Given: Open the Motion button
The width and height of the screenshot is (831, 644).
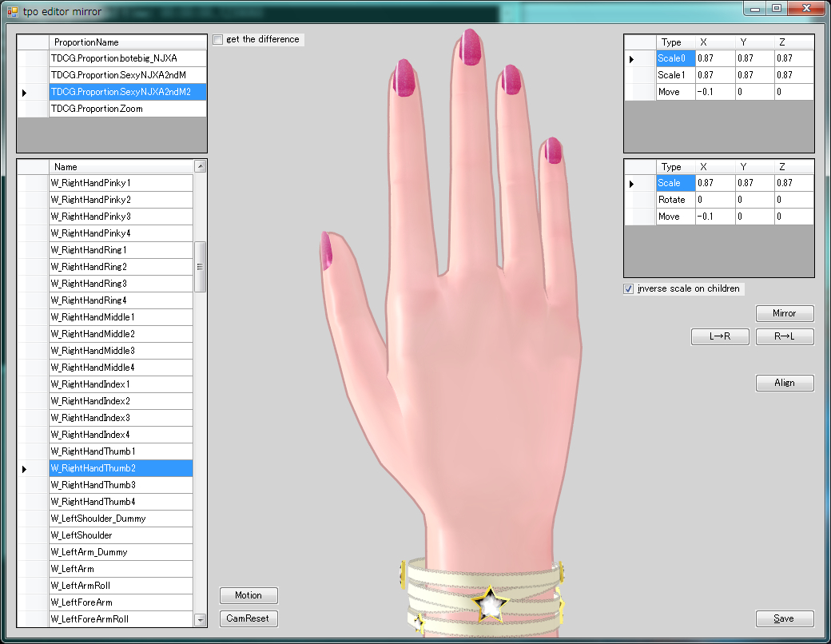Looking at the screenshot, I should (249, 595).
